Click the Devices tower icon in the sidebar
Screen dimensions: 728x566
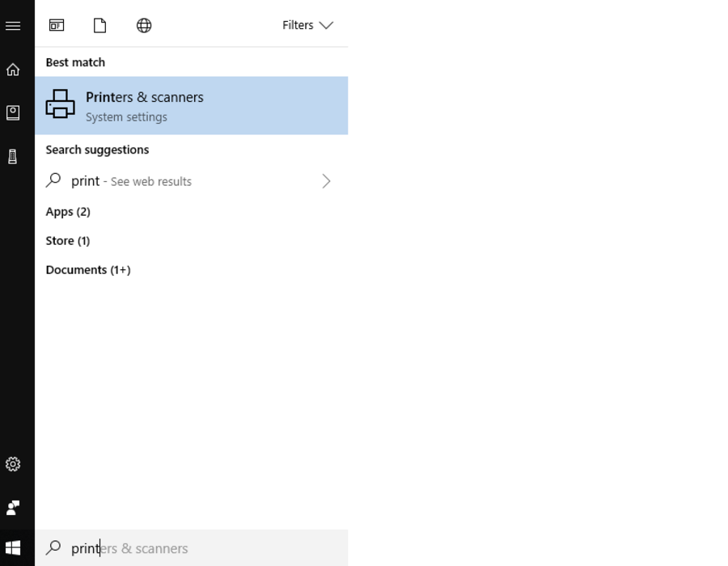point(13,156)
